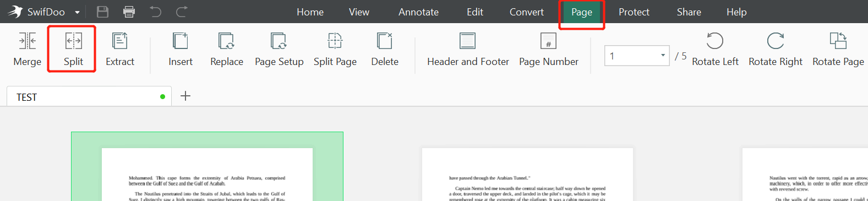Open the Extract pages tool

click(x=120, y=48)
